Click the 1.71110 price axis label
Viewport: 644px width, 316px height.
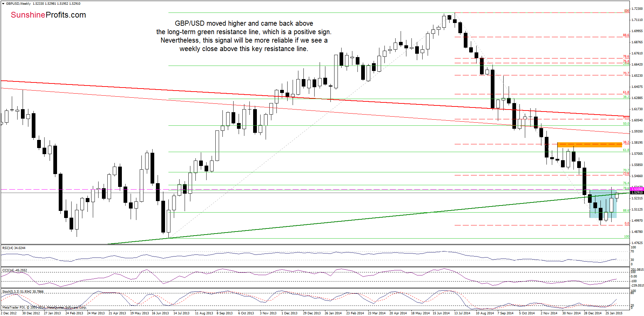coord(637,20)
